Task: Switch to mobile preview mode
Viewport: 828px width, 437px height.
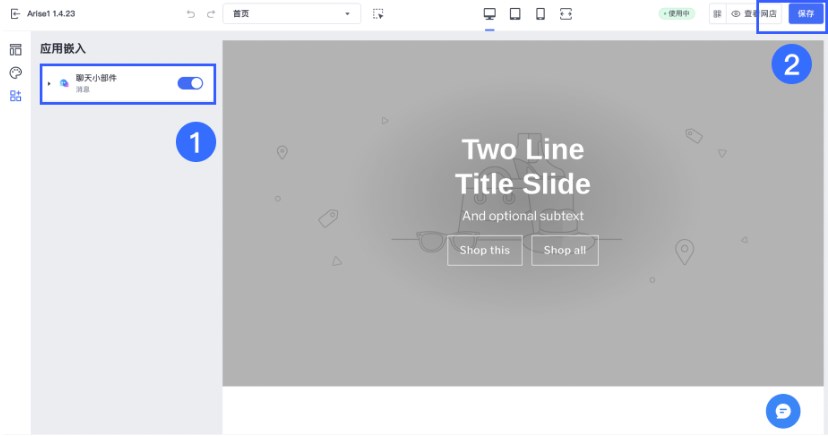Action: (x=540, y=14)
